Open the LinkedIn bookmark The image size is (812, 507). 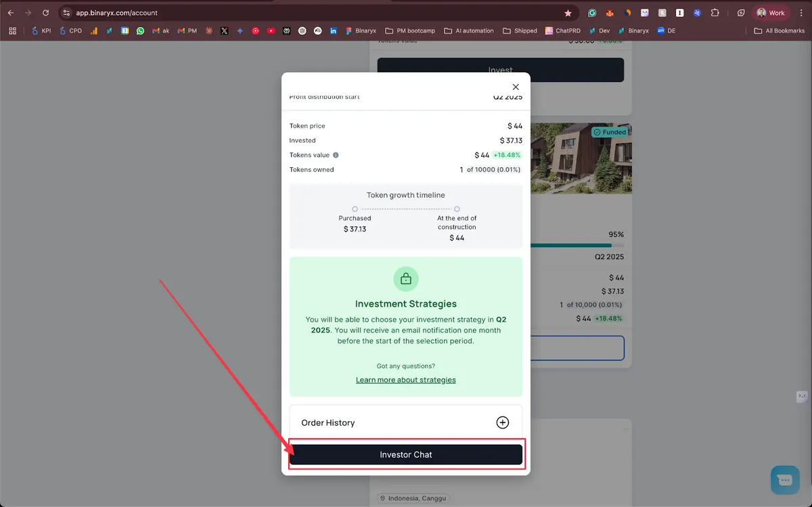[334, 30]
